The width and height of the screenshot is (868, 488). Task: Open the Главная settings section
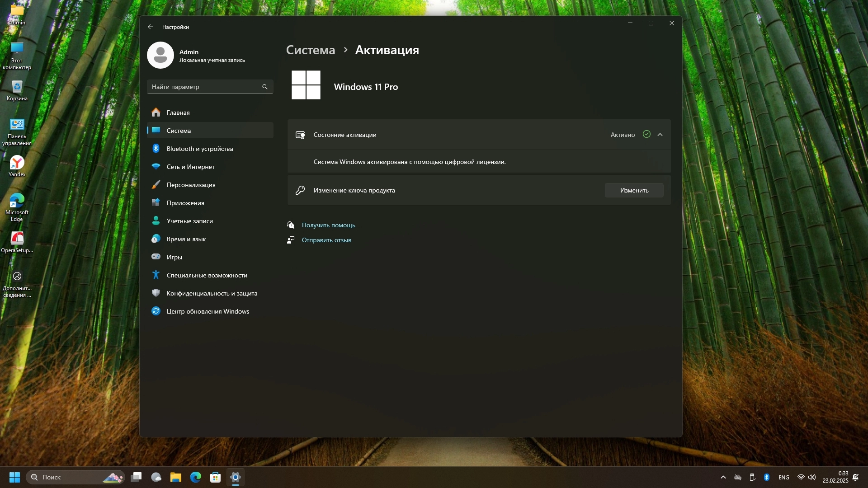[178, 113]
